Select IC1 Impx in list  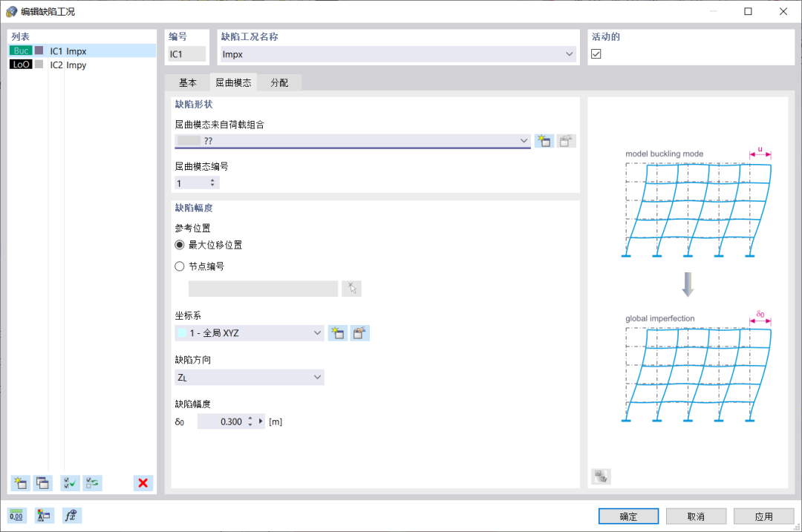tap(82, 50)
